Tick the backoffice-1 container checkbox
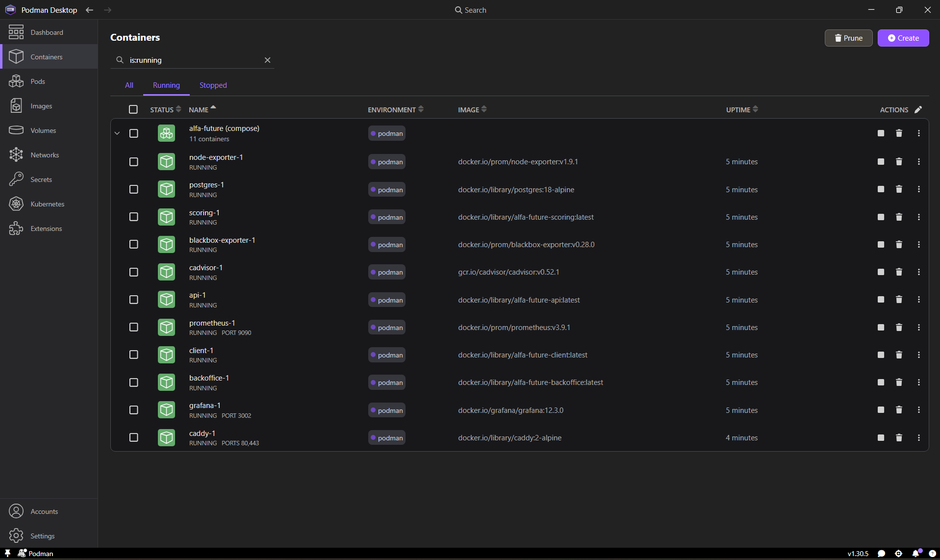 tap(133, 382)
